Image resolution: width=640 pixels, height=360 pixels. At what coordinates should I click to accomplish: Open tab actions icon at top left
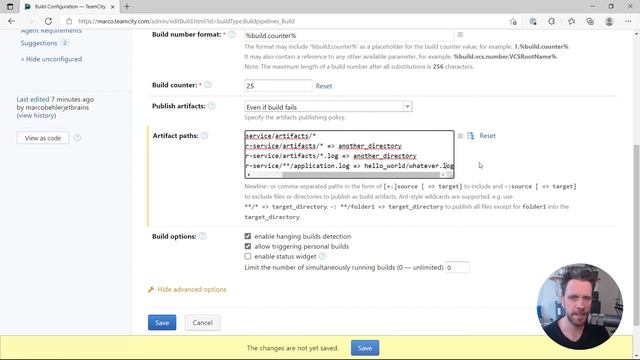[10, 7]
